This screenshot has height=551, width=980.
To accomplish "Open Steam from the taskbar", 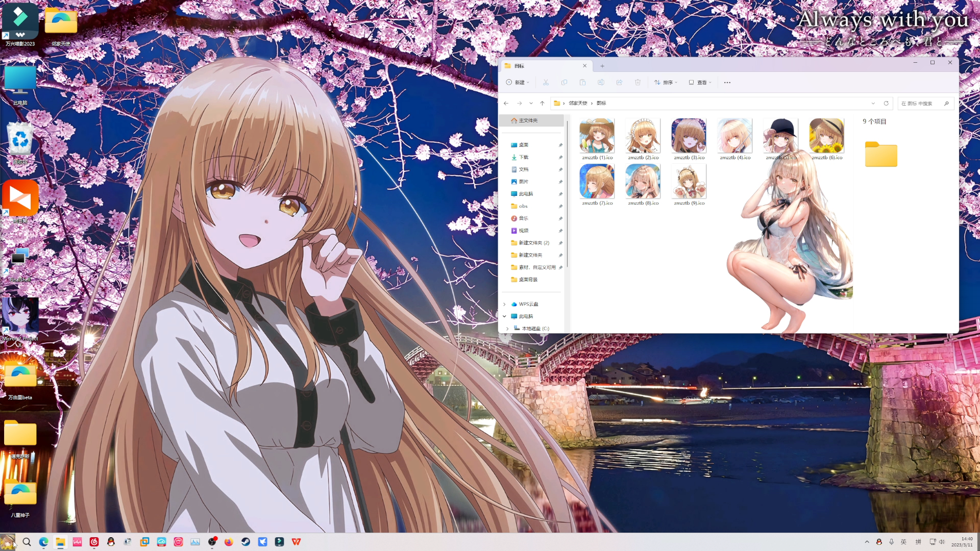I will [246, 542].
